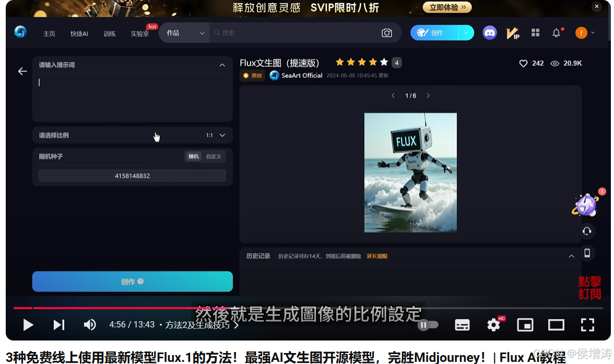The width and height of the screenshot is (614, 364).
Task: Play the video
Action: click(x=27, y=325)
